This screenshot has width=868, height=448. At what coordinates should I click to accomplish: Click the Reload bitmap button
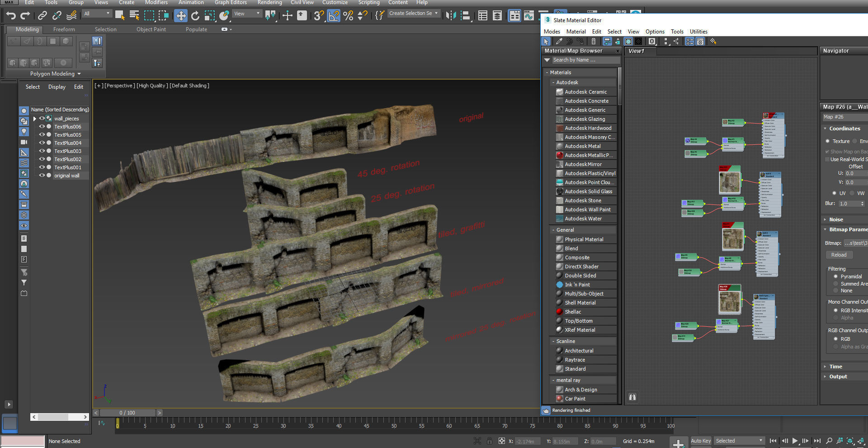(839, 255)
